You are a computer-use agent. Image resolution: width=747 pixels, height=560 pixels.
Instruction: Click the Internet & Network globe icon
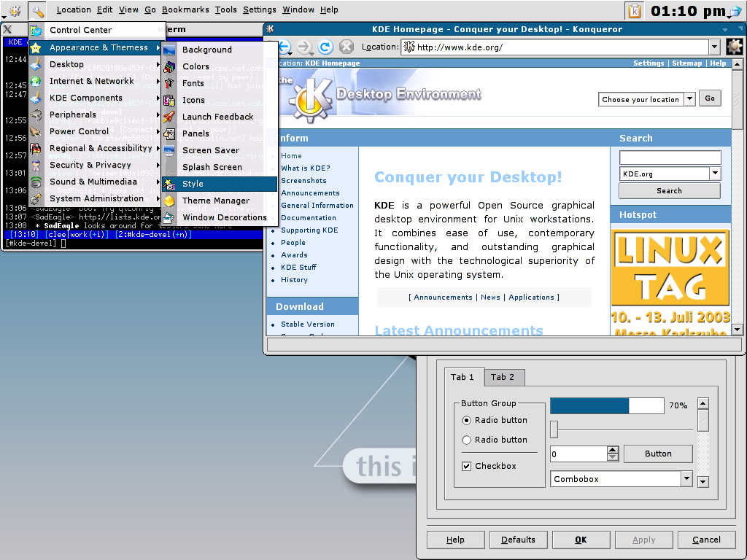tap(36, 81)
